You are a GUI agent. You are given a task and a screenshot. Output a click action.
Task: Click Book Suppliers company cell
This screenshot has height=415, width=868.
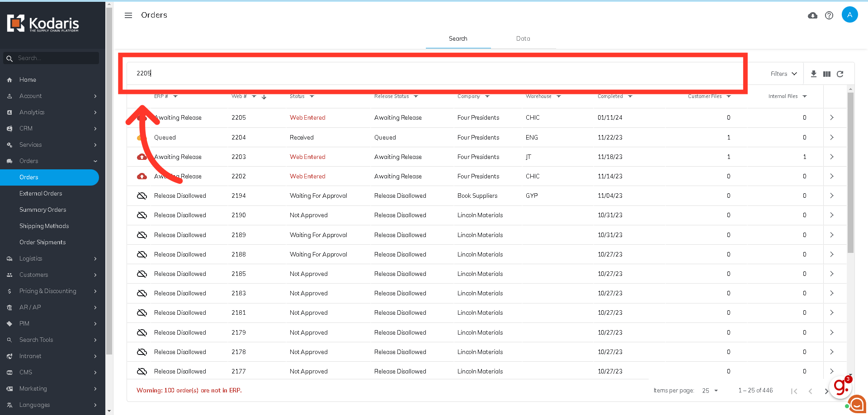[x=477, y=196]
